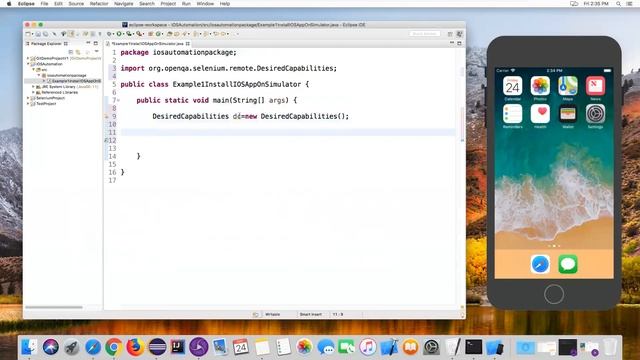The image size is (640, 360).
Task: Select the Package Explorer view tab
Action: point(46,43)
